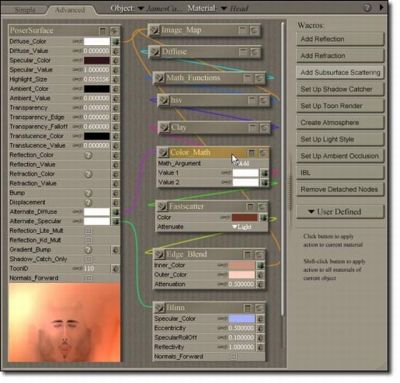Select the Advanced tab
This screenshot has height=383, width=400.
70,10
